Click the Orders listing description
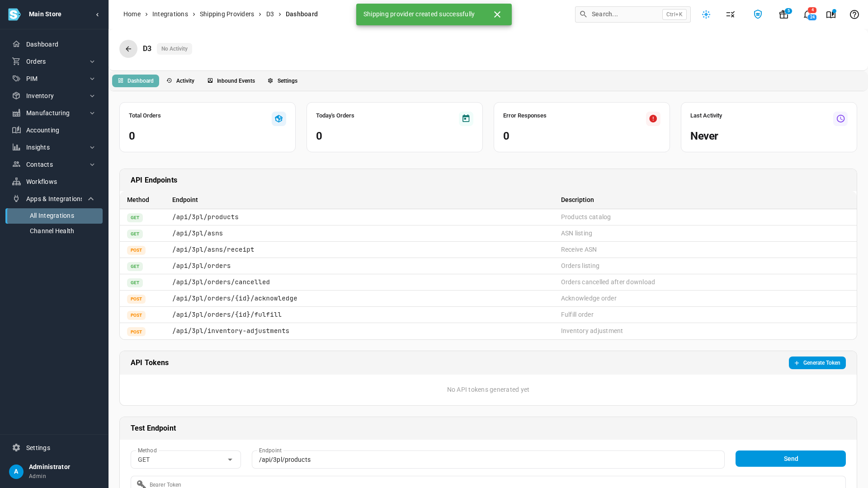868x488 pixels. [x=580, y=266]
